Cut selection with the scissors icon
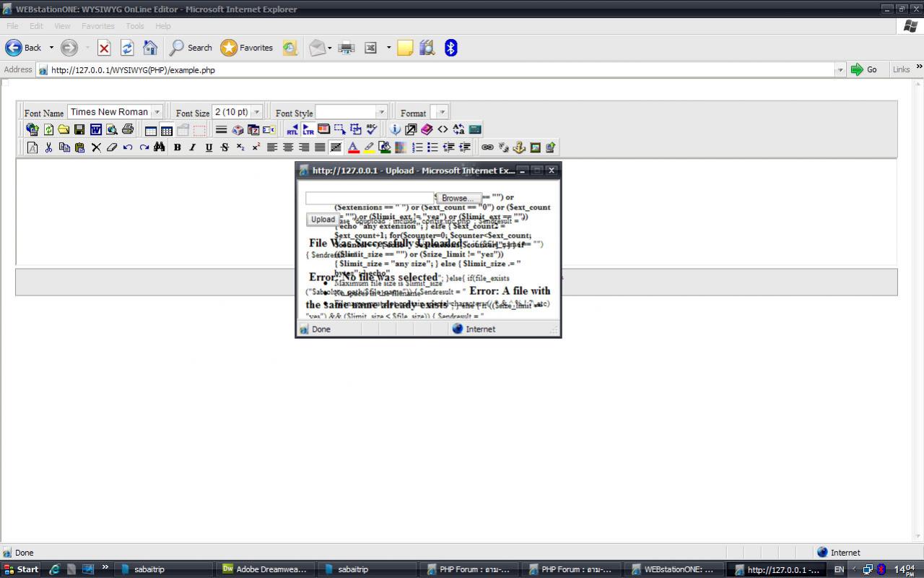 click(x=48, y=147)
